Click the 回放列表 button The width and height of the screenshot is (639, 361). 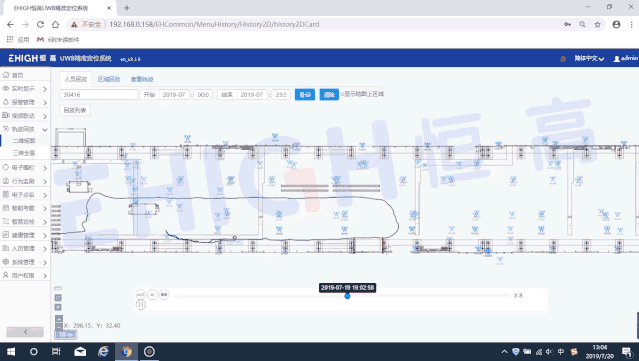[x=75, y=110]
